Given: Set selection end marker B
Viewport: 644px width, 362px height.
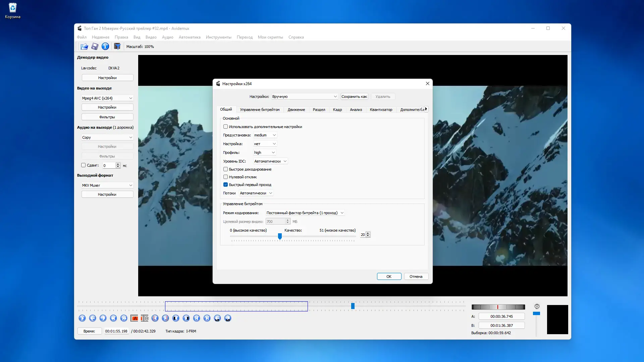Looking at the screenshot, I should pos(145,318).
